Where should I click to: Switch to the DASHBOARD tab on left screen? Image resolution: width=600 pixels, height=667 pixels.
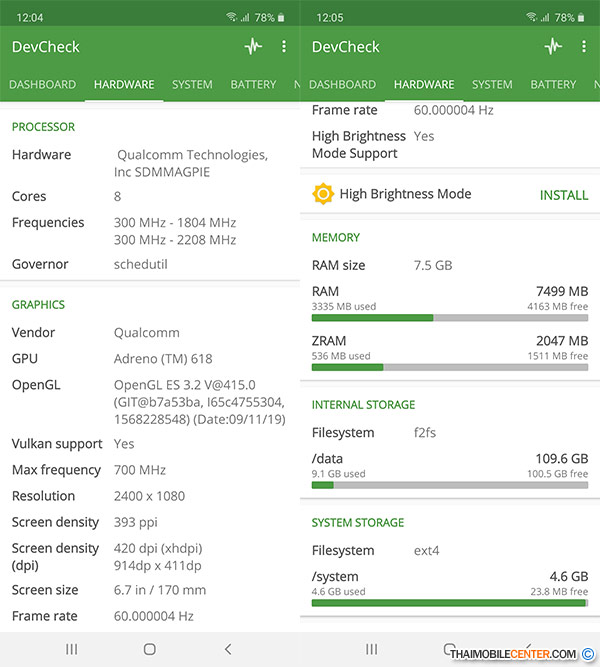click(42, 85)
